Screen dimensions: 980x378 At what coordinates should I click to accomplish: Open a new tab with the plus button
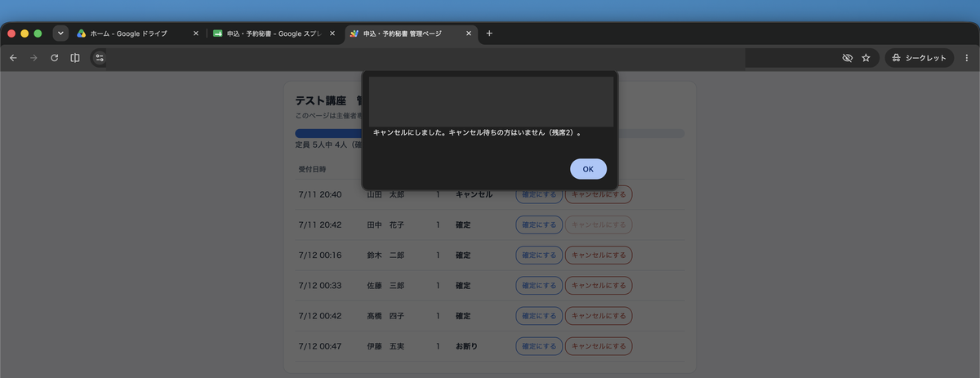pos(489,33)
